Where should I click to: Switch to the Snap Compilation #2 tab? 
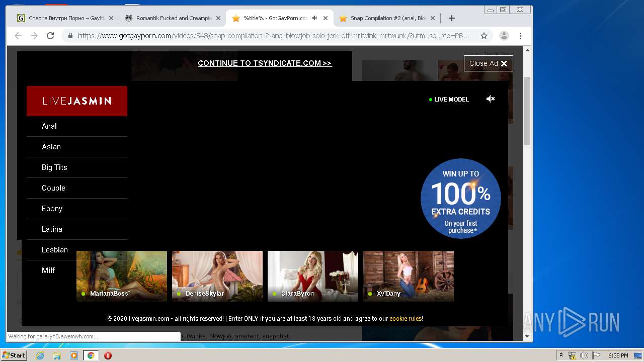[x=387, y=18]
